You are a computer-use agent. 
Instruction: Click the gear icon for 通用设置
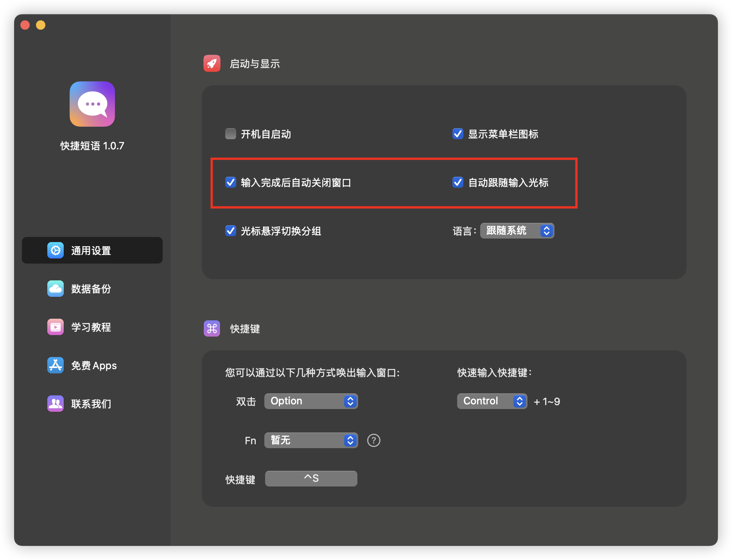pos(56,250)
